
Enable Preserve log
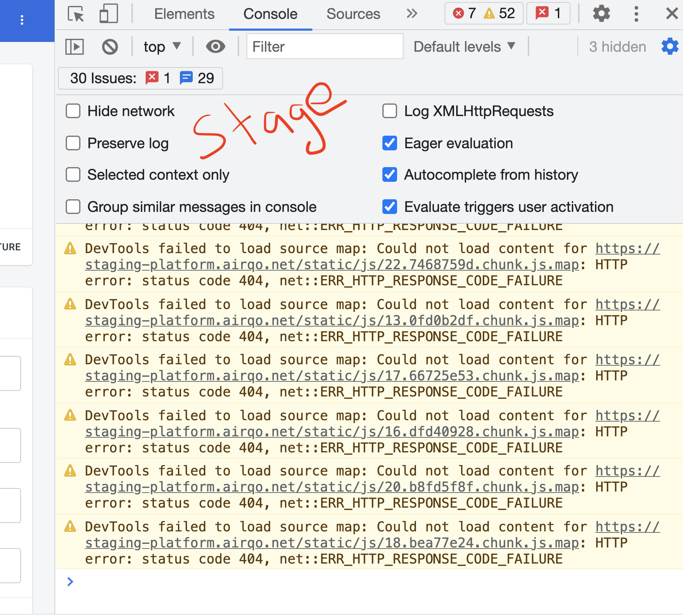coord(73,143)
